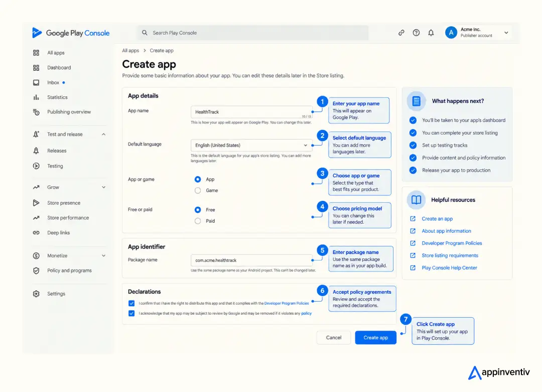Viewport: 542px width, 392px height.
Task: Select the App radio button
Action: (x=198, y=179)
